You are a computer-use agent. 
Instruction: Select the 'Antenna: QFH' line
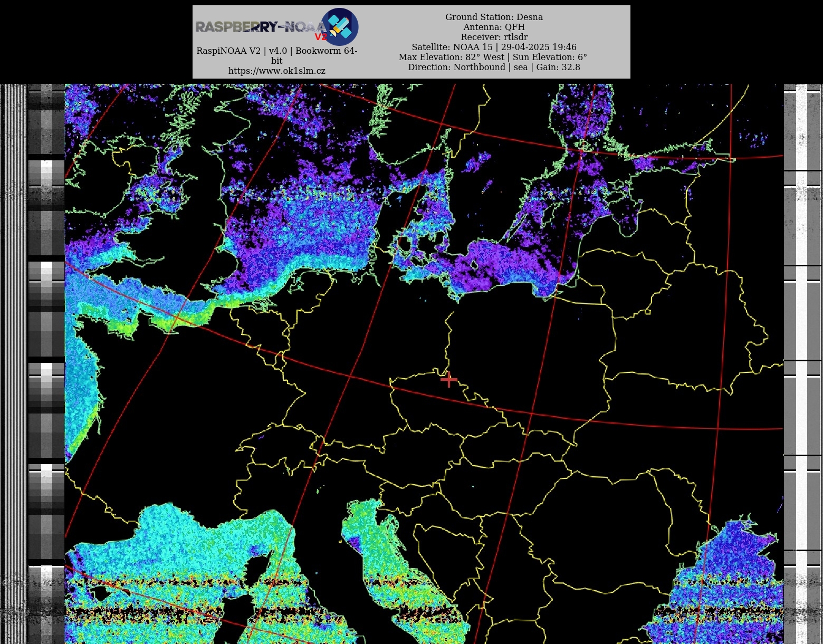click(494, 27)
